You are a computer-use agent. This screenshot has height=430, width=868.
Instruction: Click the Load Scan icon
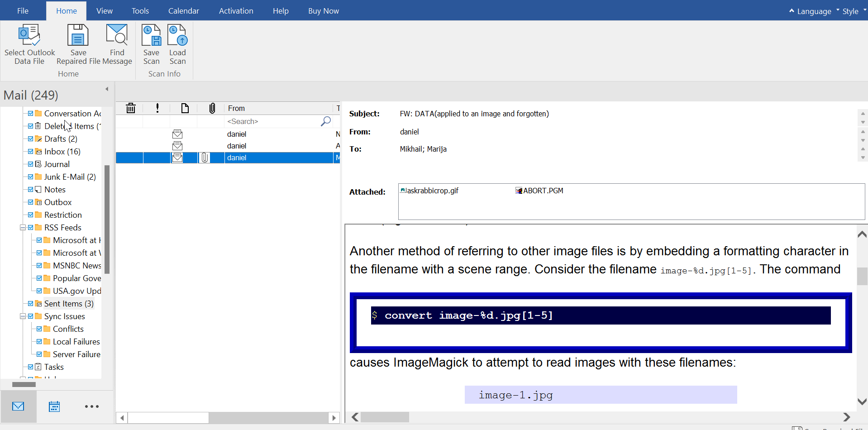tap(177, 34)
